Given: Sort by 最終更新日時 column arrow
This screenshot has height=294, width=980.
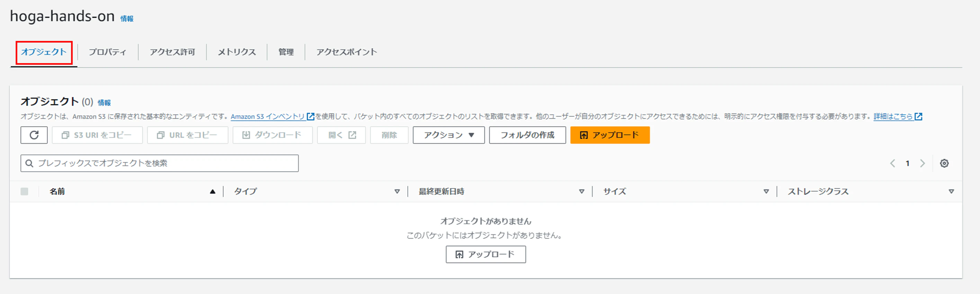Looking at the screenshot, I should [x=582, y=192].
